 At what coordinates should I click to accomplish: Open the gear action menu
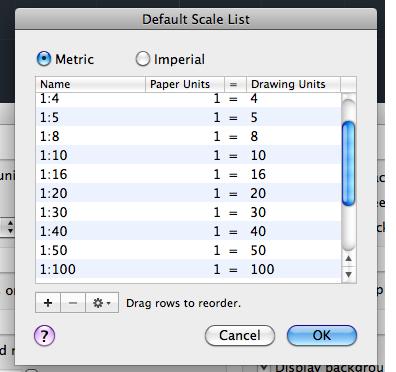pyautogui.click(x=102, y=303)
